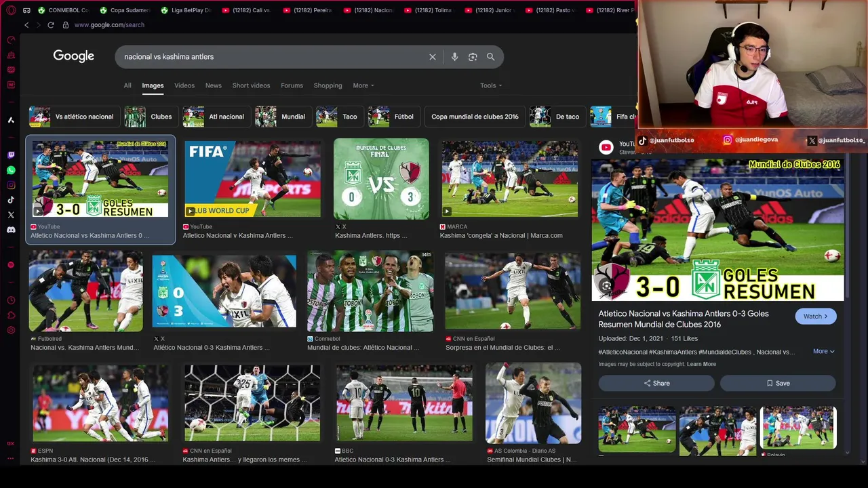Viewport: 868px width, 488px height.
Task: Switch to Copa Sudamericana browser tab
Action: (x=124, y=10)
